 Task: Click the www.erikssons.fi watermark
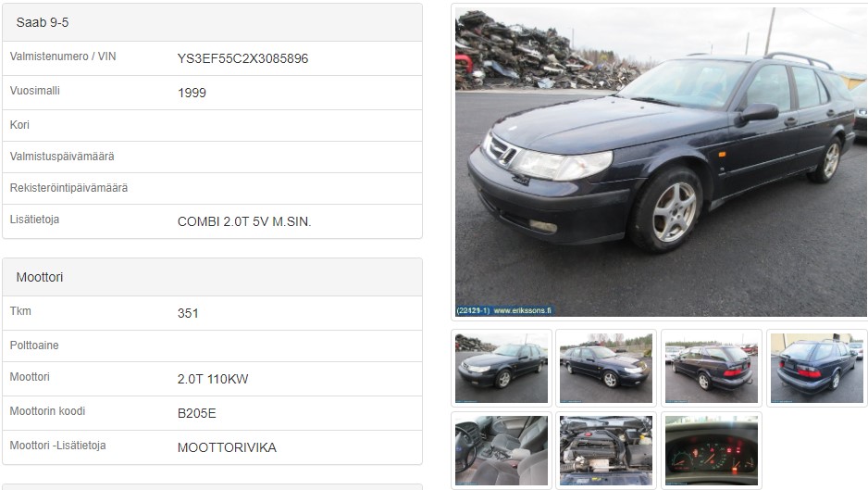(x=522, y=310)
